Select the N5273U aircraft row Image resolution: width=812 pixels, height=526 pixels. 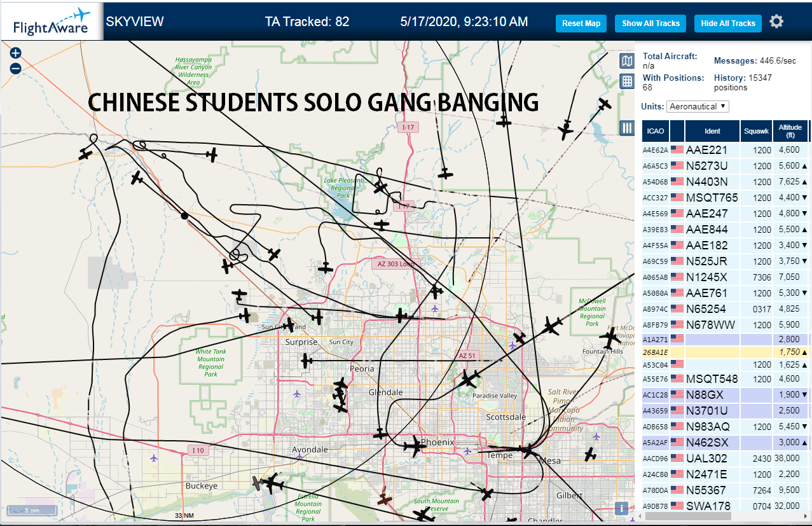pos(726,166)
